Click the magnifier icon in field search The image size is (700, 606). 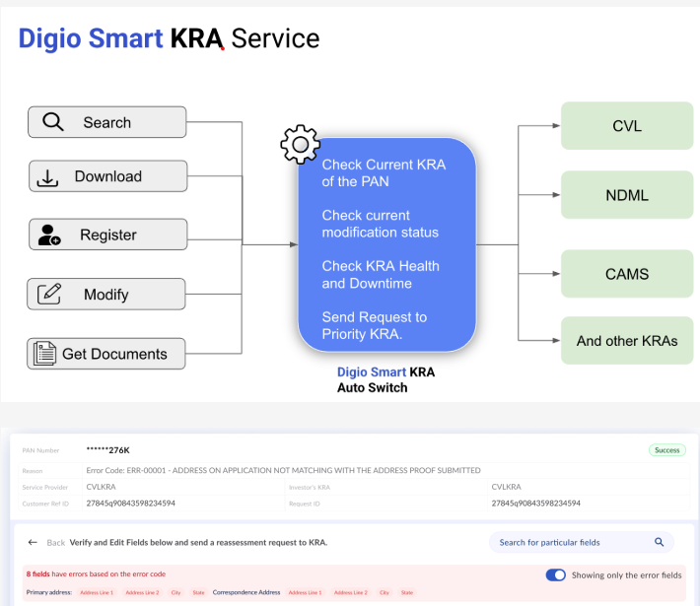pyautogui.click(x=660, y=542)
